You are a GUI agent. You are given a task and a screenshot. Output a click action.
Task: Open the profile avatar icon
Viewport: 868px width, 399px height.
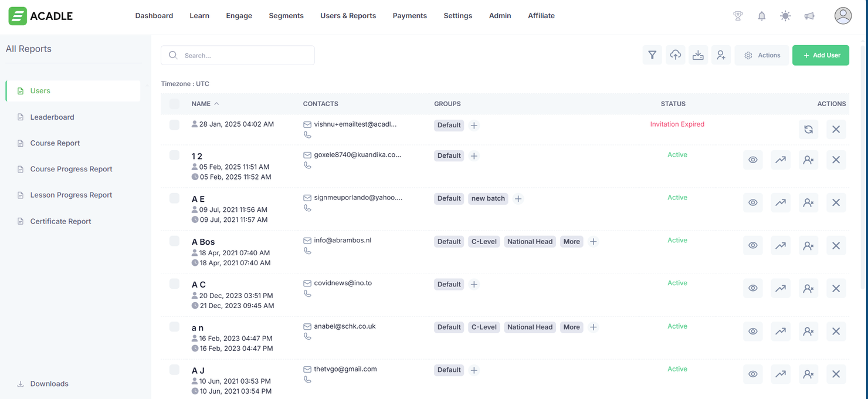(843, 16)
